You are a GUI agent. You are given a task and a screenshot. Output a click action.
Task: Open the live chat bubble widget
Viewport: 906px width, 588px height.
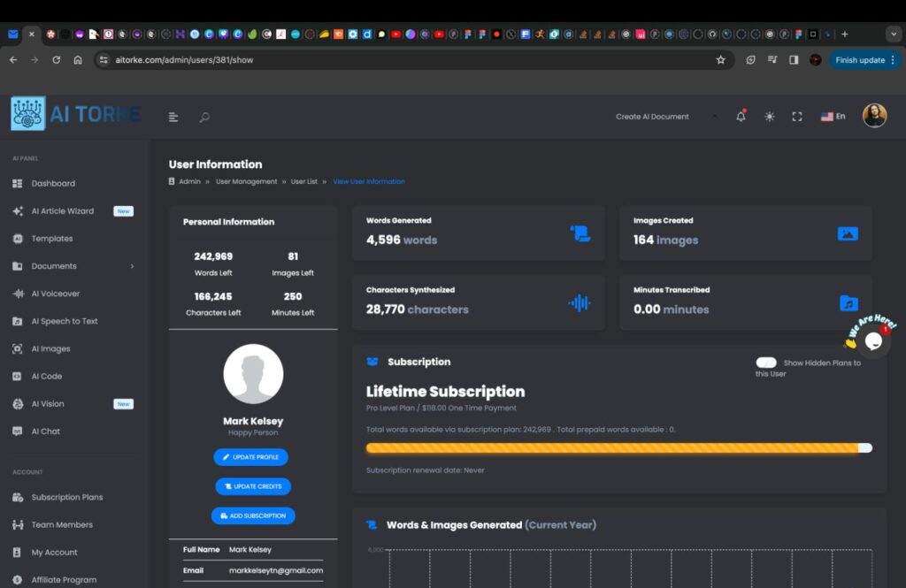pyautogui.click(x=873, y=340)
